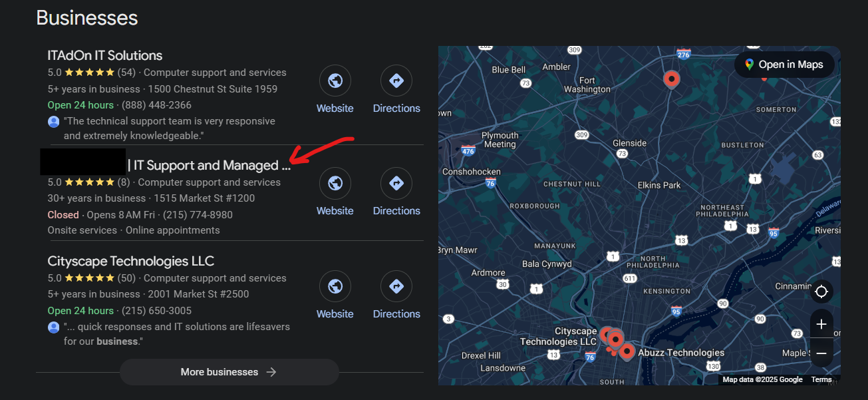This screenshot has width=868, height=400.
Task: Open the IT Support and Managed listing title
Action: (212, 165)
